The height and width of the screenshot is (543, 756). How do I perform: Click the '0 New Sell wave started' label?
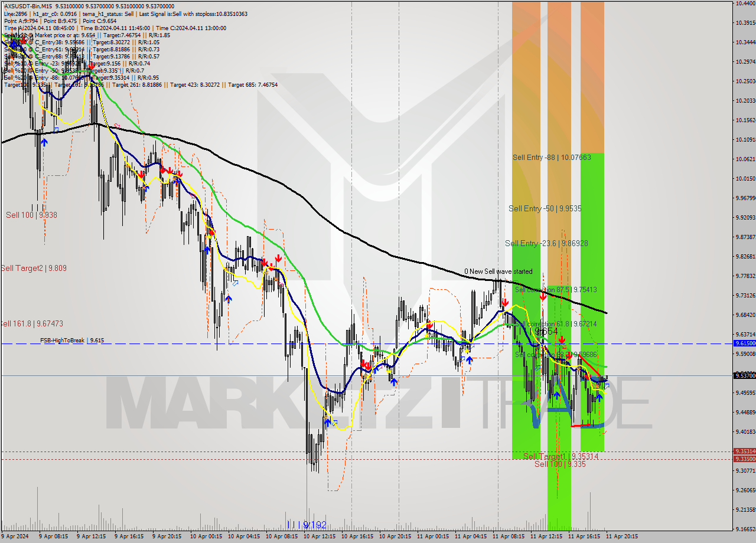(x=498, y=271)
